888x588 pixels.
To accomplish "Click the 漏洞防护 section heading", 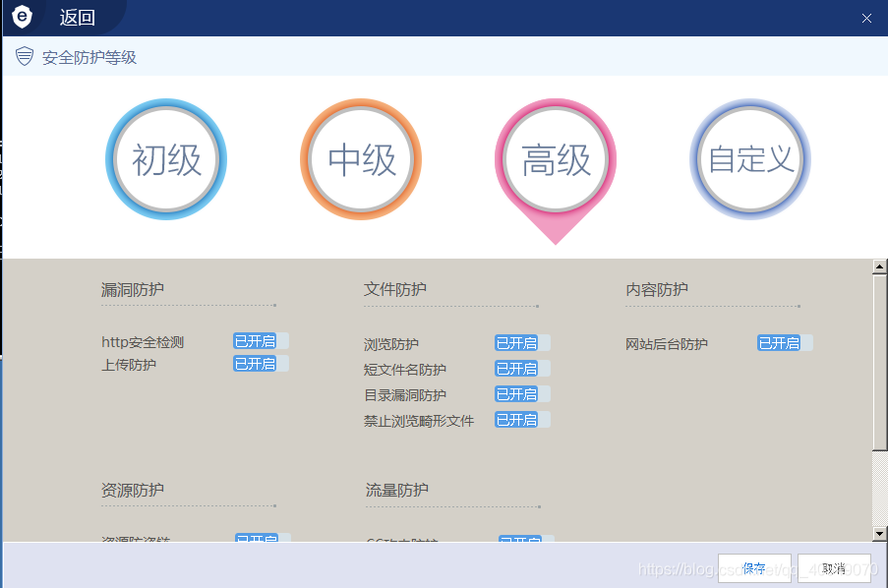I will pyautogui.click(x=133, y=289).
